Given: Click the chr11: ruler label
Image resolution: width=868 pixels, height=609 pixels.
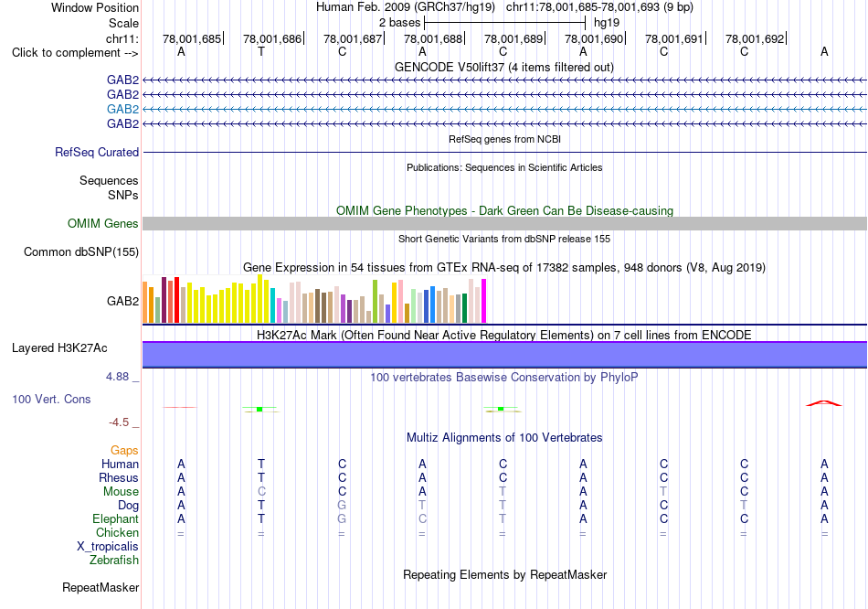Looking at the screenshot, I should [x=122, y=38].
